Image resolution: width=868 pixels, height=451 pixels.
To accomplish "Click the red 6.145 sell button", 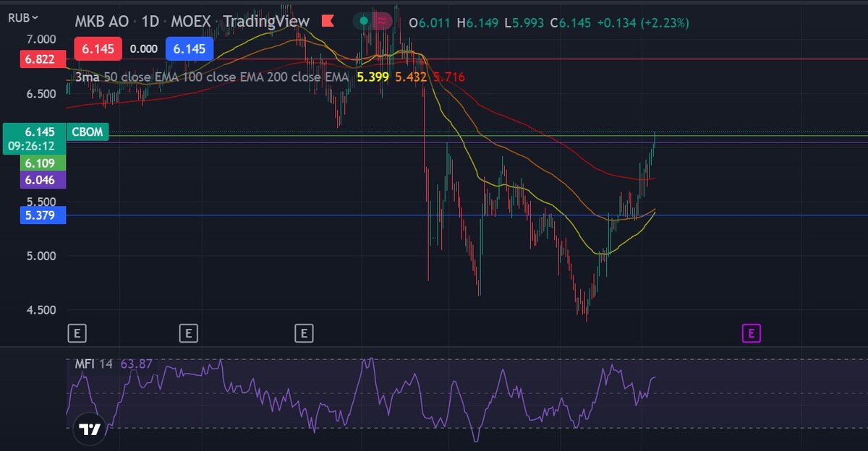I will (98, 49).
